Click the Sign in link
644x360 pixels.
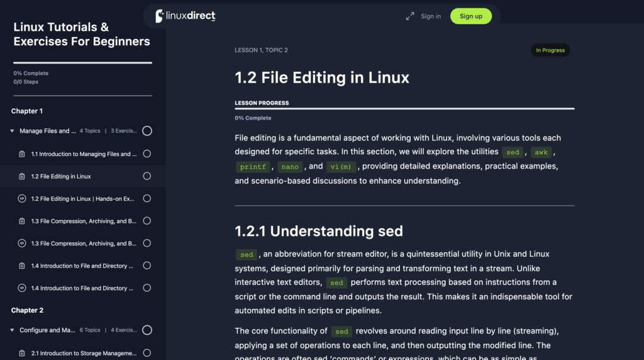pos(430,16)
